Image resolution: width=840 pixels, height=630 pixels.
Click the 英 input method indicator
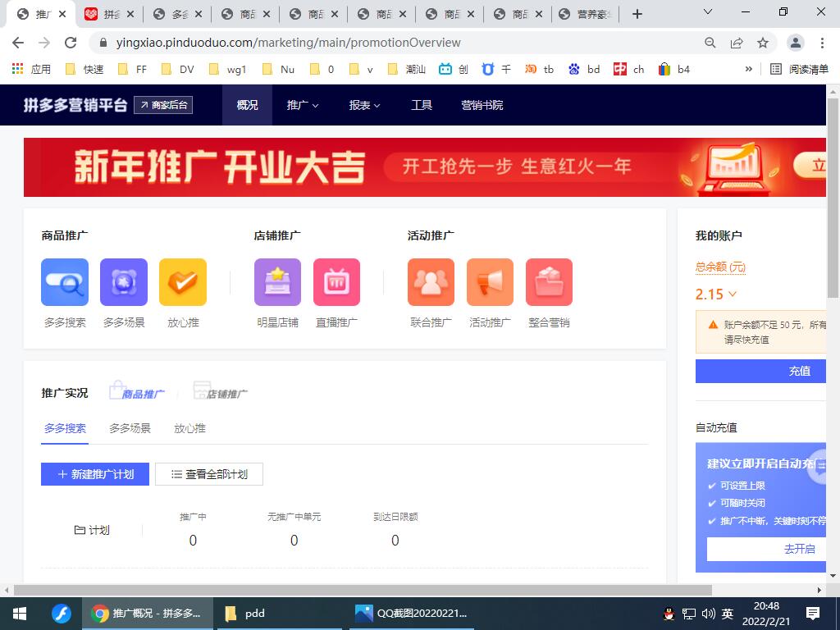(x=727, y=614)
